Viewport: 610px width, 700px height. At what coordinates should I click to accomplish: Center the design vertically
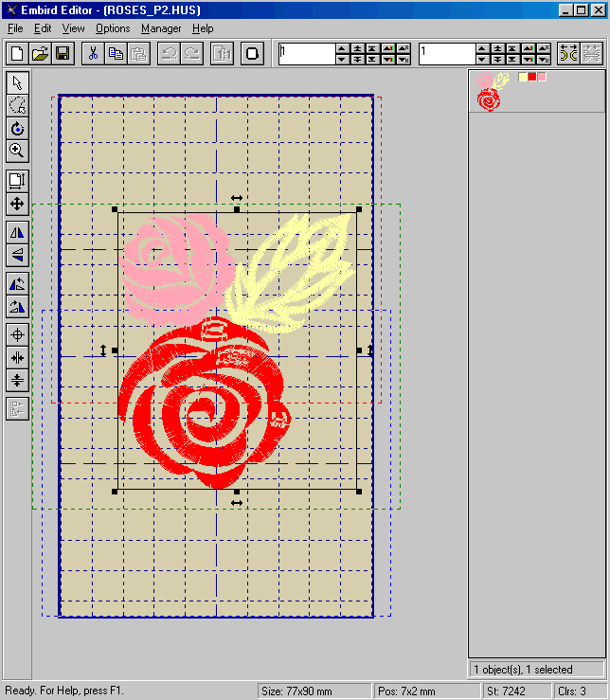coord(17,381)
